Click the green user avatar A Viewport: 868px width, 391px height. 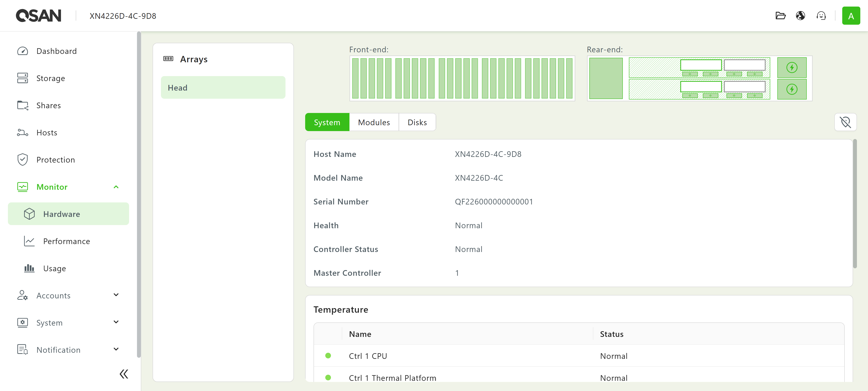tap(851, 16)
